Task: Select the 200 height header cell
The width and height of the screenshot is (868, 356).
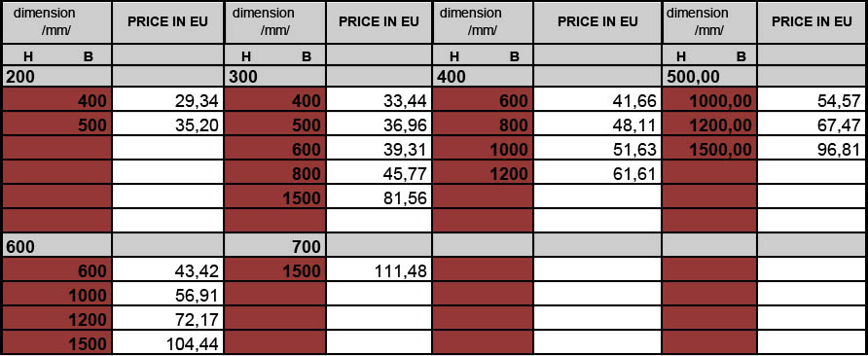Action: coord(56,76)
